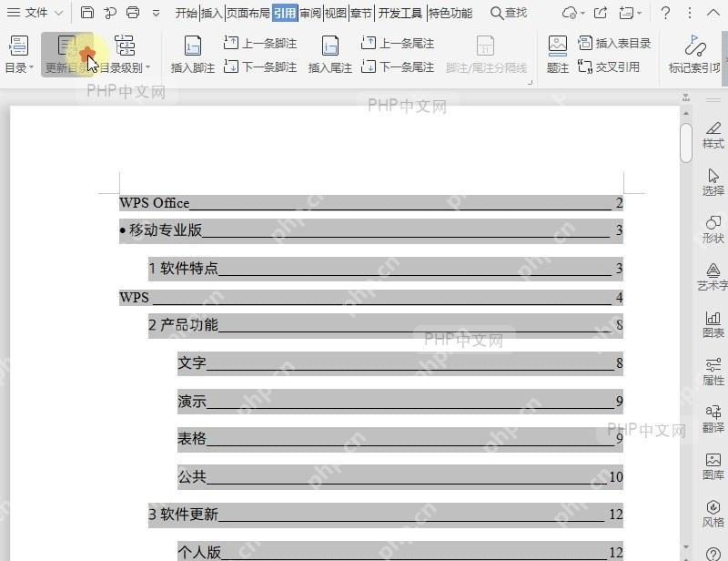The height and width of the screenshot is (561, 728).
Task: Click the 插入脚注 icon
Action: [193, 55]
